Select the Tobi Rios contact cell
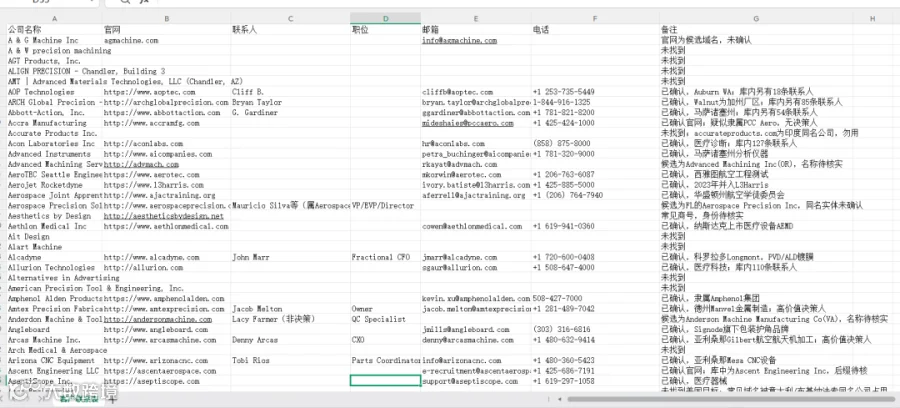The height and width of the screenshot is (408, 900). [x=290, y=360]
